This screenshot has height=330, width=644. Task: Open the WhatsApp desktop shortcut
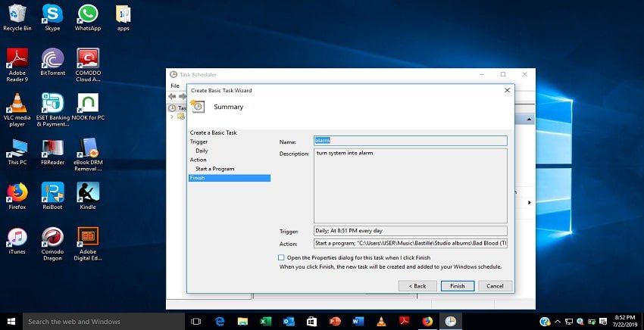[x=88, y=17]
